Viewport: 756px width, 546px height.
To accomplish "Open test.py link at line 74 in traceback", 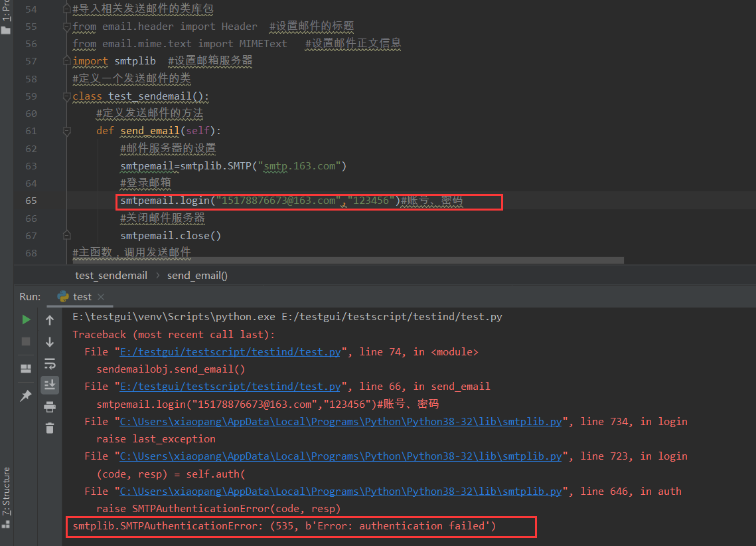I will [x=230, y=352].
